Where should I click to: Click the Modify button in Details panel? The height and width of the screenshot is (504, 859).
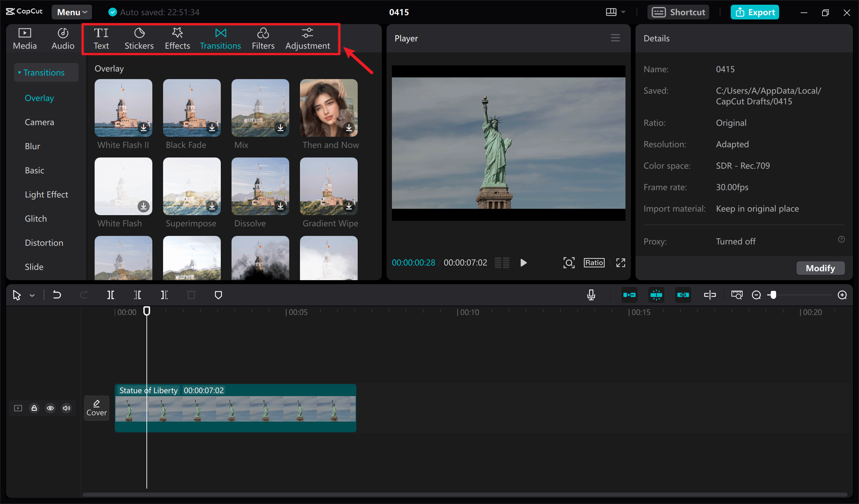820,268
